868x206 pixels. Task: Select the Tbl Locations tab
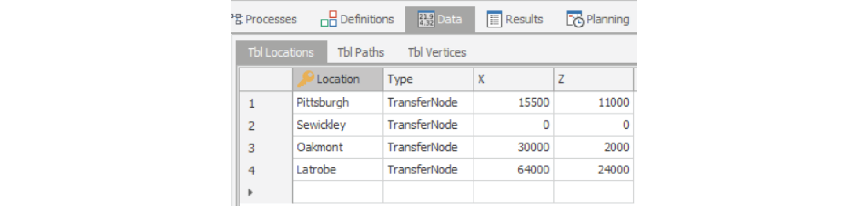pyautogui.click(x=281, y=52)
